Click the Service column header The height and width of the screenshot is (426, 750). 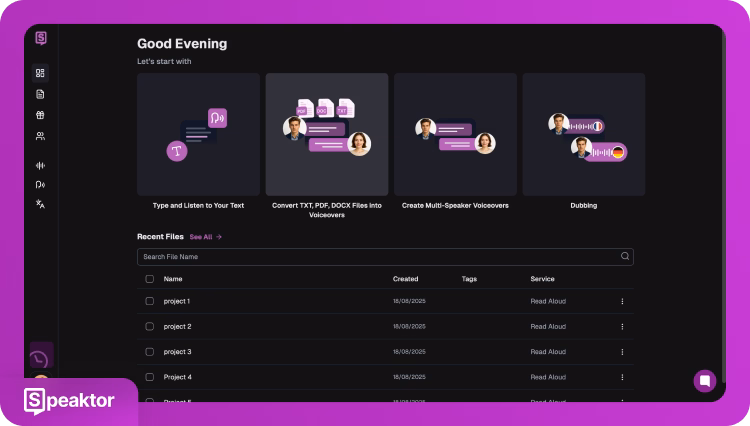(542, 279)
